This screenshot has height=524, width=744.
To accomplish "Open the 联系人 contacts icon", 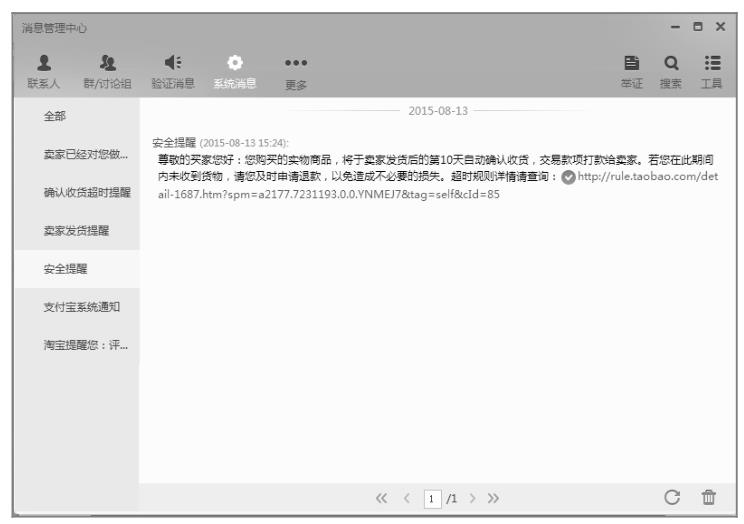I will click(x=44, y=63).
